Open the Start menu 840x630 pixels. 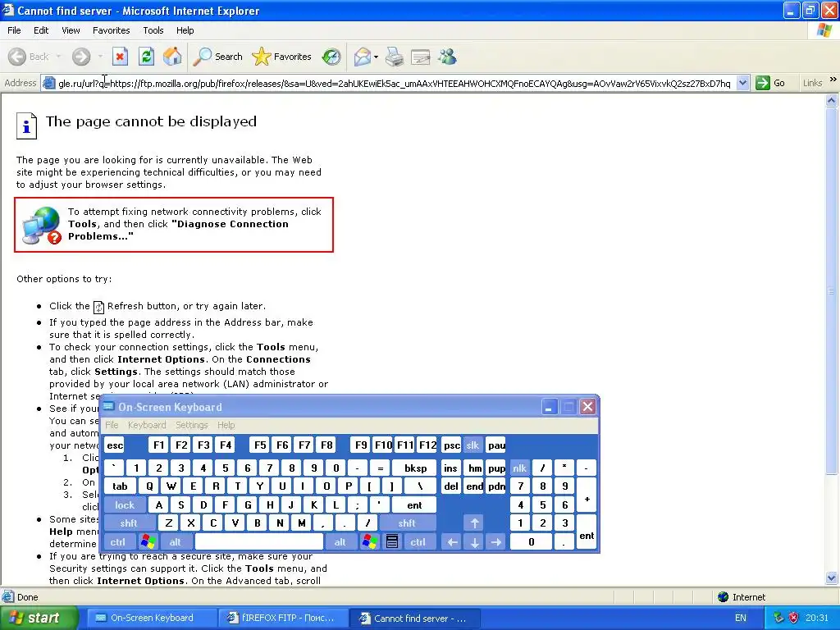[x=39, y=618]
